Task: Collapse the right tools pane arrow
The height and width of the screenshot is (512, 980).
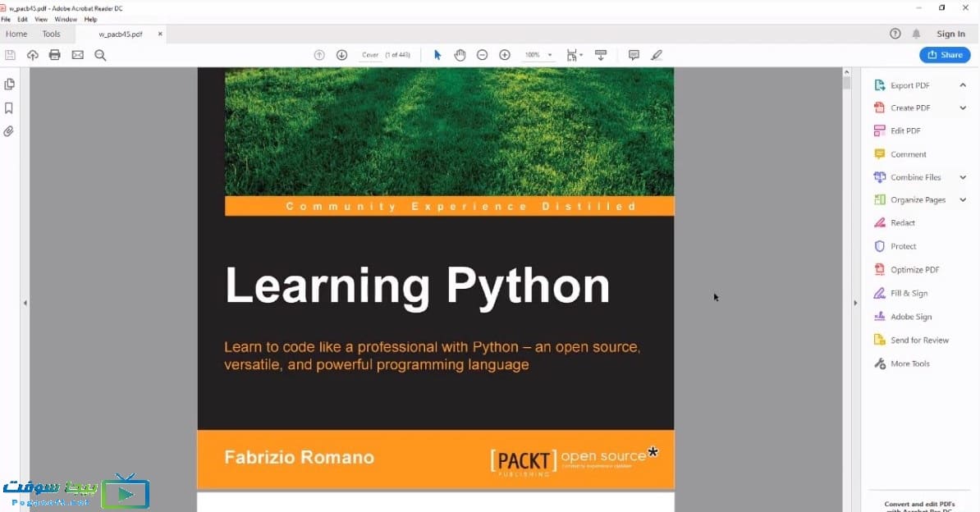Action: 855,303
